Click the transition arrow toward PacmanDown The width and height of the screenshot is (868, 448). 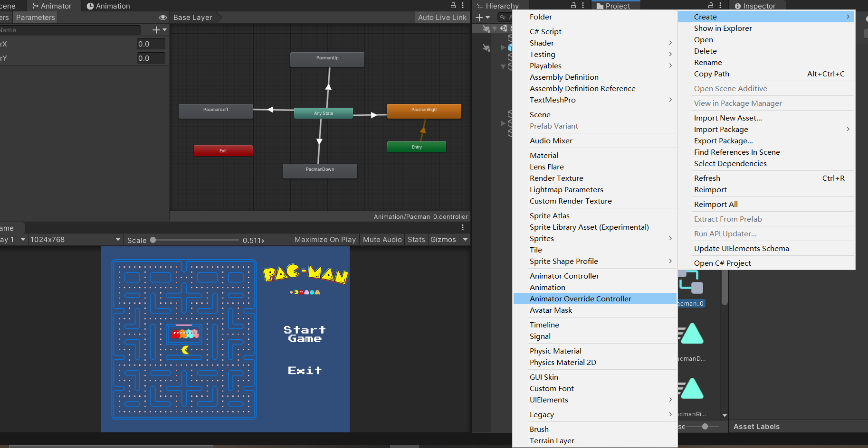[320, 141]
